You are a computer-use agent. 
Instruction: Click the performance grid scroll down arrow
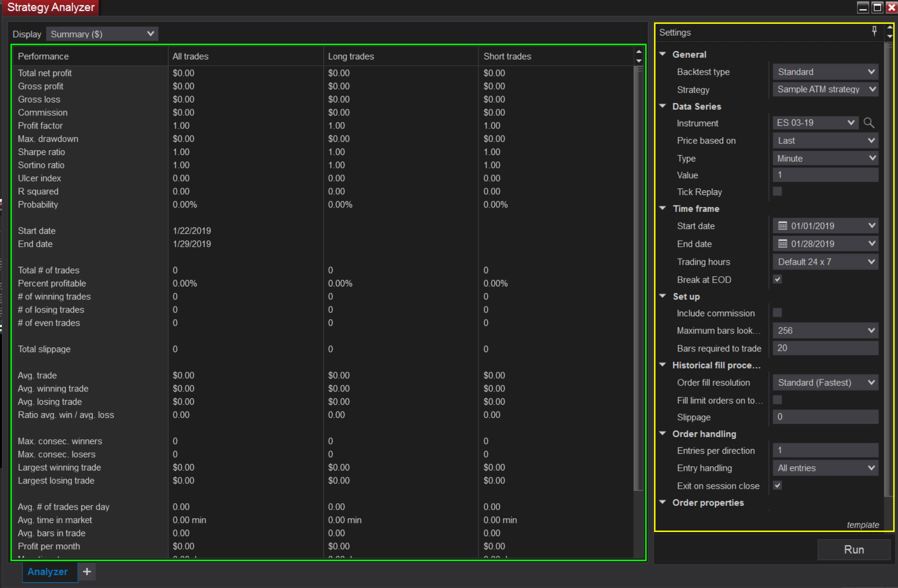pyautogui.click(x=639, y=61)
